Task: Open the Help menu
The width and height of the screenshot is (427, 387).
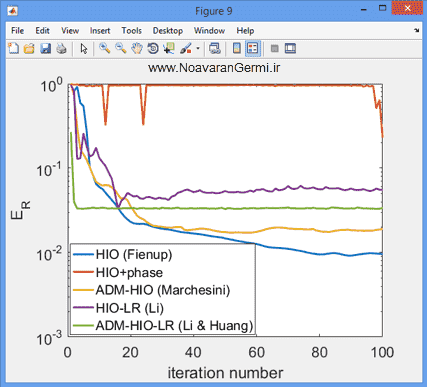Action: 245,31
